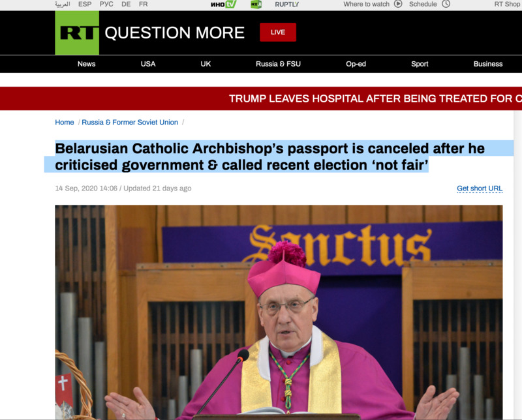Click the green RT Д icon
Viewport: 522px width, 420px height.
coord(256,5)
